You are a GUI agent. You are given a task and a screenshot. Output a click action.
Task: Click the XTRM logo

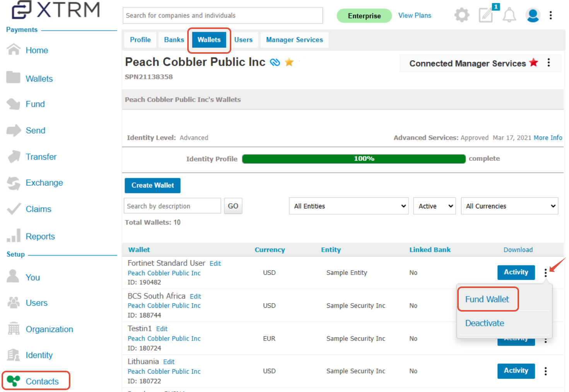56,10
